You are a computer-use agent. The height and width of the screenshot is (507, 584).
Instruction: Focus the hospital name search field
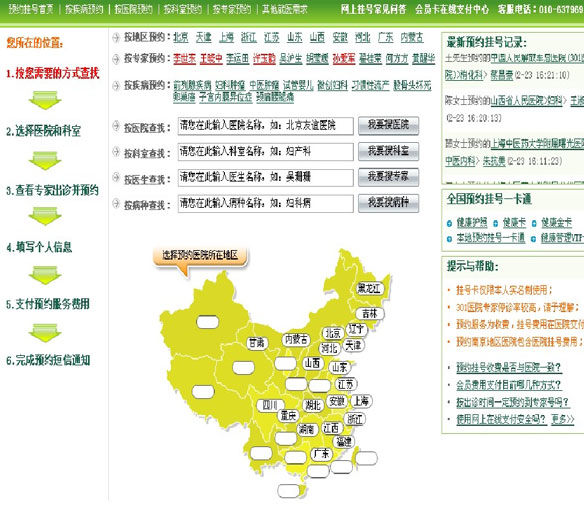pyautogui.click(x=266, y=126)
